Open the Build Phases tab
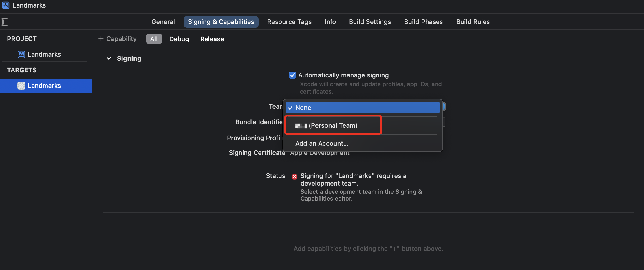 [423, 22]
